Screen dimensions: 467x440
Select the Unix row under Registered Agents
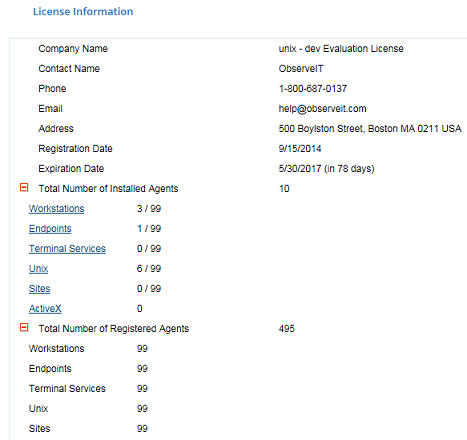tap(88, 409)
